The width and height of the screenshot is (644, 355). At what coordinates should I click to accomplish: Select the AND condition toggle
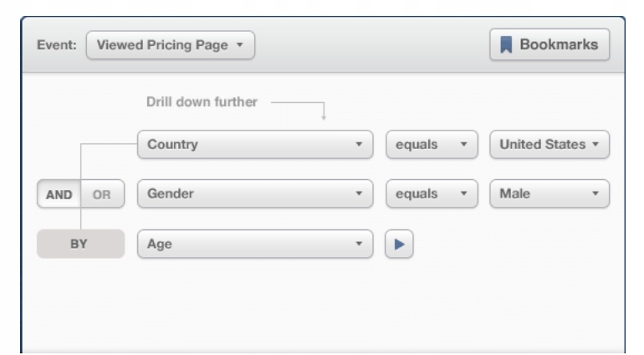coord(59,194)
